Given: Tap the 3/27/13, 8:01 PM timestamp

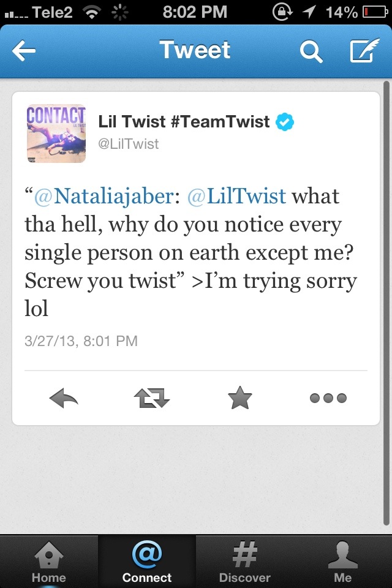Looking at the screenshot, I should (x=81, y=341).
